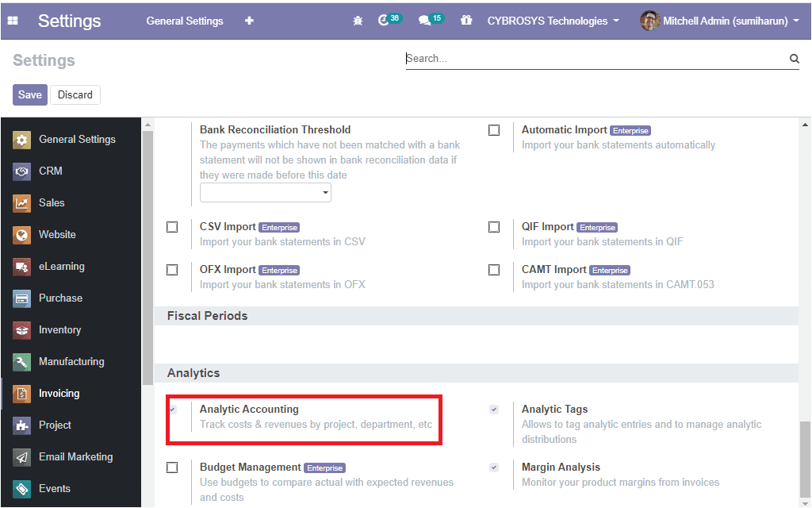
Task: Click the Bank Reconciliation Threshold title
Action: pos(275,130)
